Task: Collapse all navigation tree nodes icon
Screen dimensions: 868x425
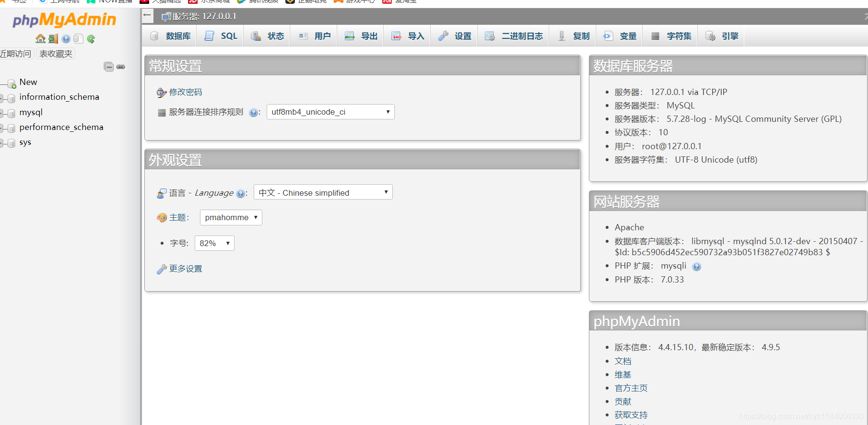Action: pos(109,67)
